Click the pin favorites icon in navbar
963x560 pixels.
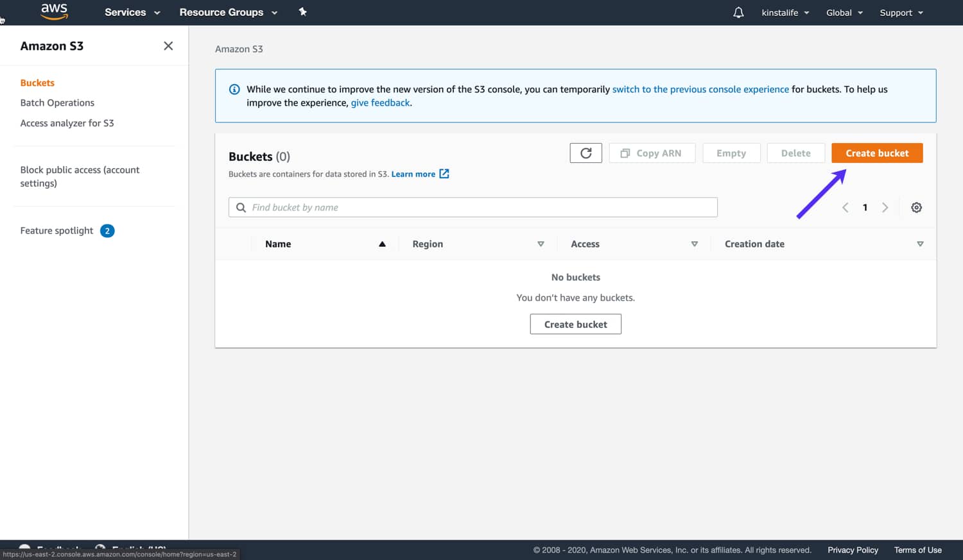[302, 12]
